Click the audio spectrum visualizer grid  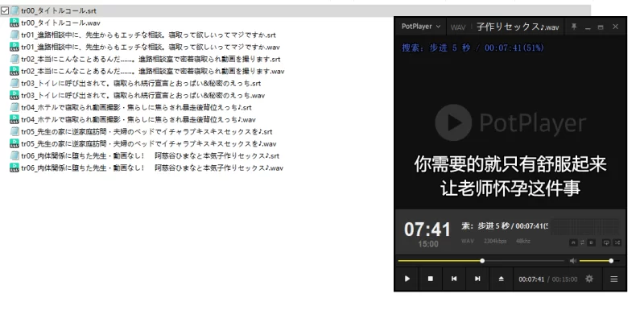pos(584,226)
